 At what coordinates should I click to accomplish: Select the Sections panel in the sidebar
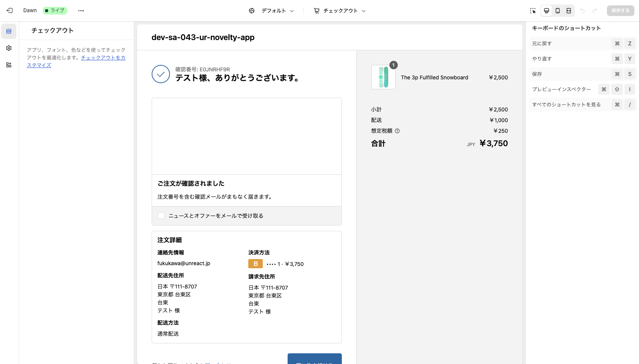pos(9,31)
